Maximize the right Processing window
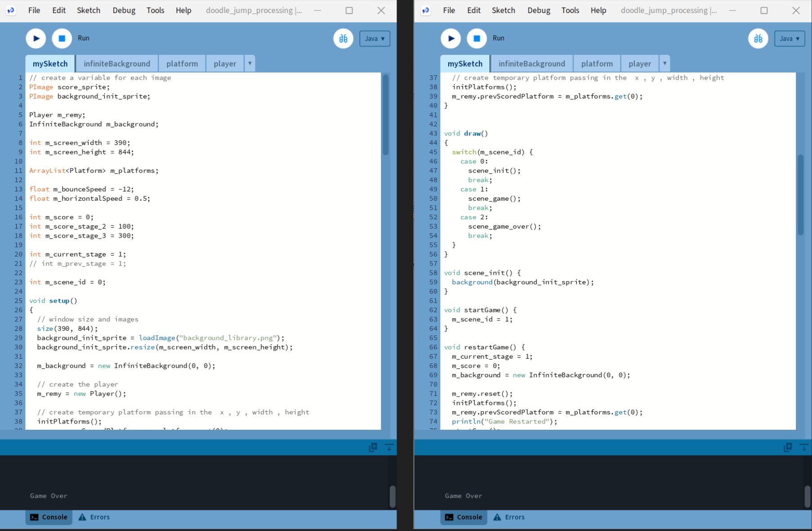812x531 pixels. coord(764,10)
